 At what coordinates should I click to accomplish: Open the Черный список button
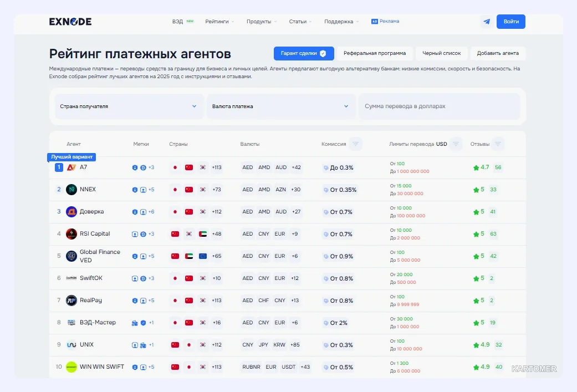442,53
